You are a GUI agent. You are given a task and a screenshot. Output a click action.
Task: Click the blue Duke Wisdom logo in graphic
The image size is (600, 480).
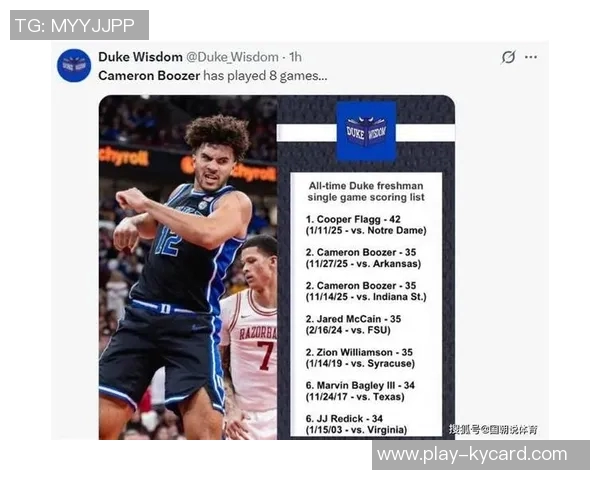tap(366, 131)
